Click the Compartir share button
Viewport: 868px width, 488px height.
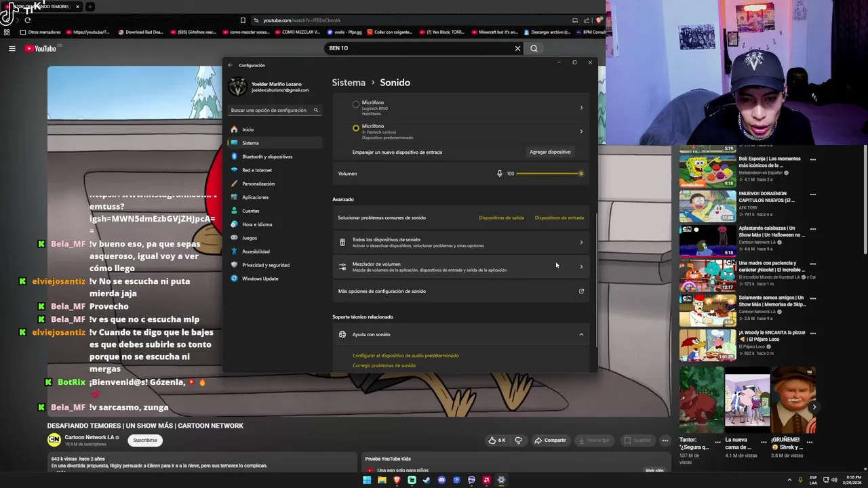coord(549,440)
